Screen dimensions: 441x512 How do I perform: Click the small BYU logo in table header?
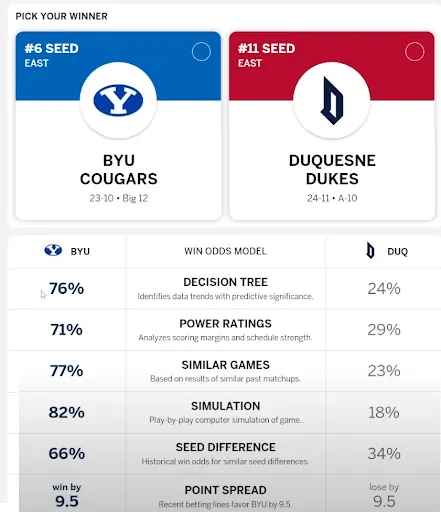coord(53,250)
